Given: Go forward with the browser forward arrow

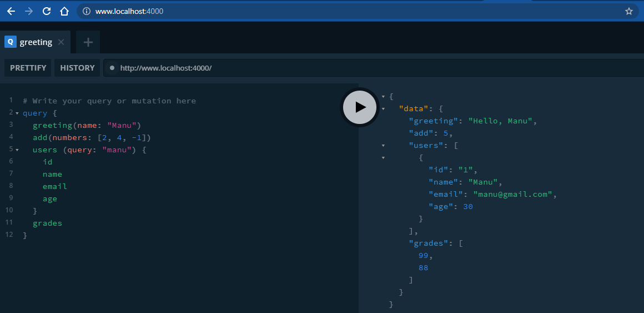Looking at the screenshot, I should pyautogui.click(x=29, y=12).
